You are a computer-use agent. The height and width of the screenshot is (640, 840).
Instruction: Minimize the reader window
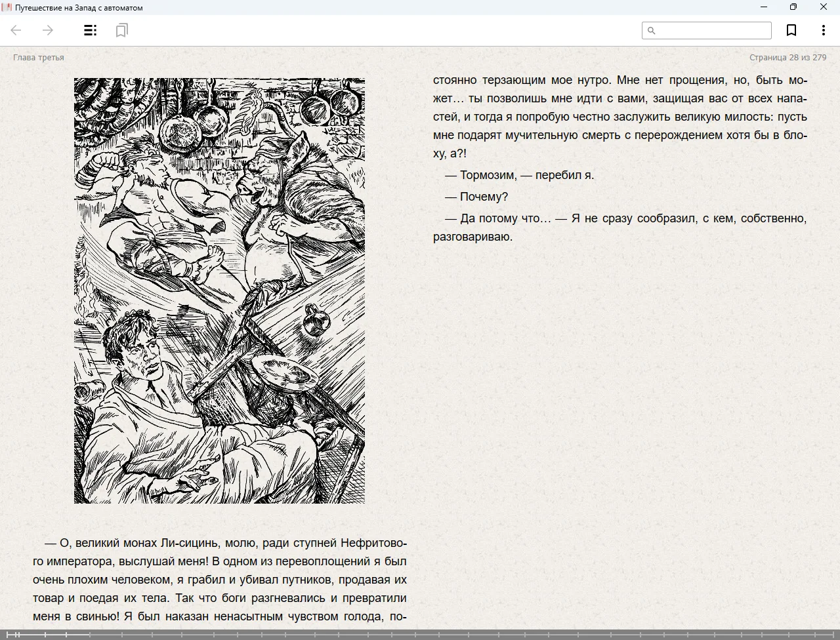coord(764,7)
